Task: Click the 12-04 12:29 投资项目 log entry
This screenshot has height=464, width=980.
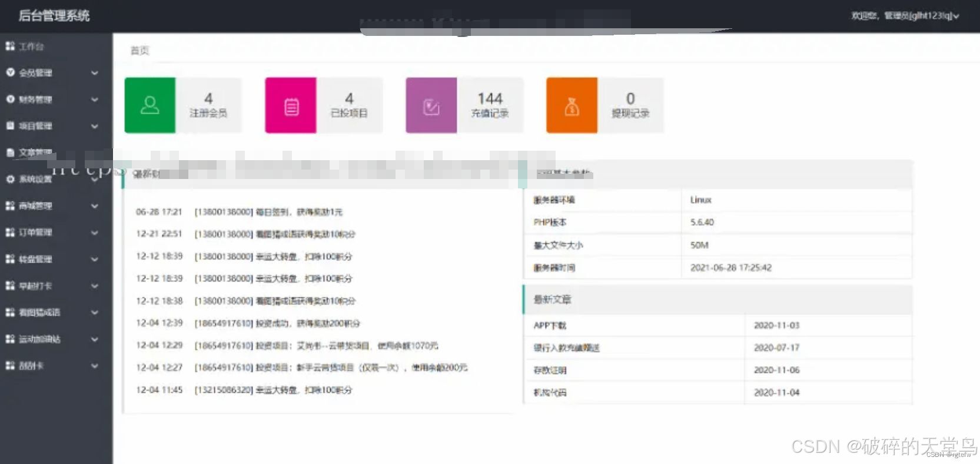Action: 287,346
